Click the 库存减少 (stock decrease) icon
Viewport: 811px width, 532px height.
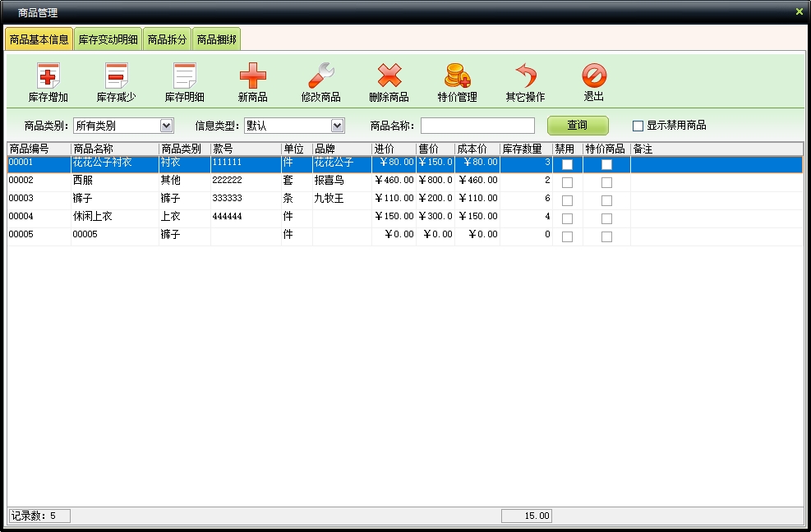[x=116, y=76]
